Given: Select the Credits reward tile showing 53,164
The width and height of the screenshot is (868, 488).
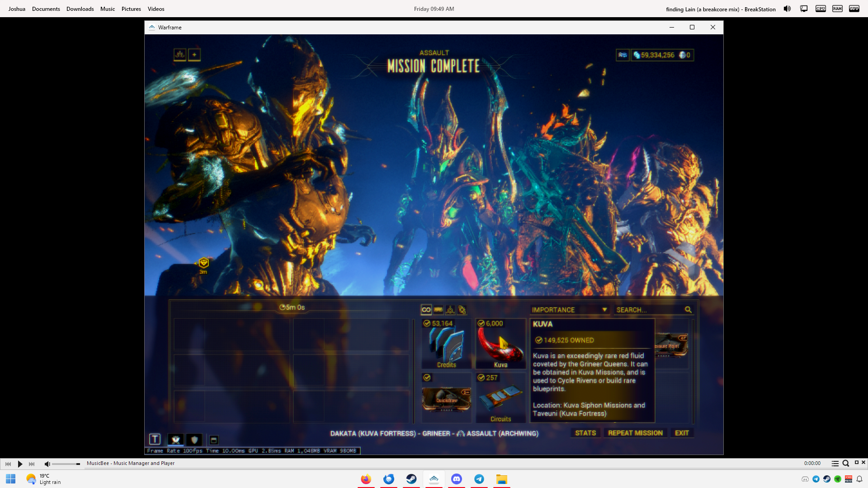Looking at the screenshot, I should coord(447,344).
